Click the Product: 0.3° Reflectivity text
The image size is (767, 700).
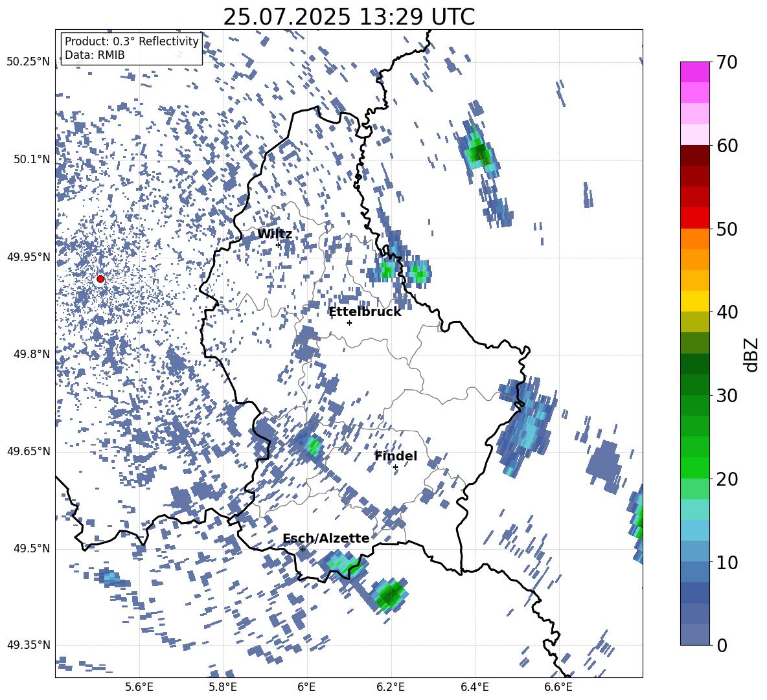[132, 41]
